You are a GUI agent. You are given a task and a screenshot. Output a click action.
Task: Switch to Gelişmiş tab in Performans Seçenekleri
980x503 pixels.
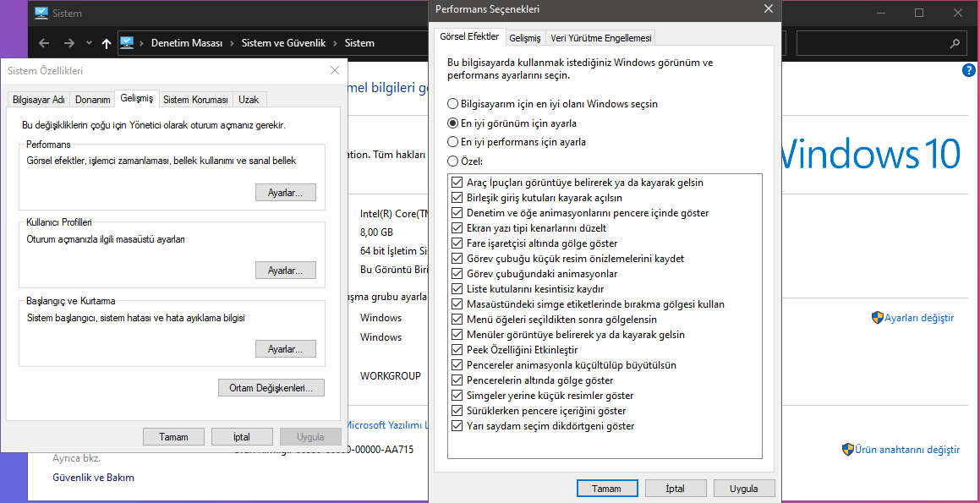coord(525,38)
